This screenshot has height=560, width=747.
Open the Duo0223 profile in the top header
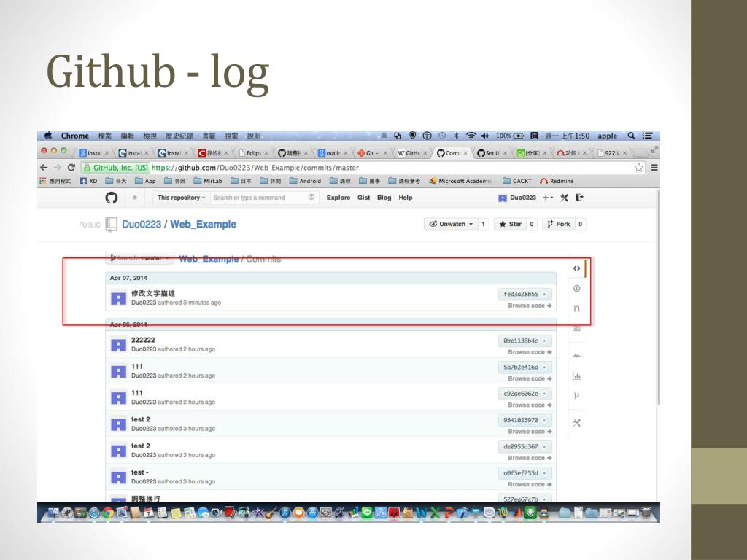(x=517, y=198)
